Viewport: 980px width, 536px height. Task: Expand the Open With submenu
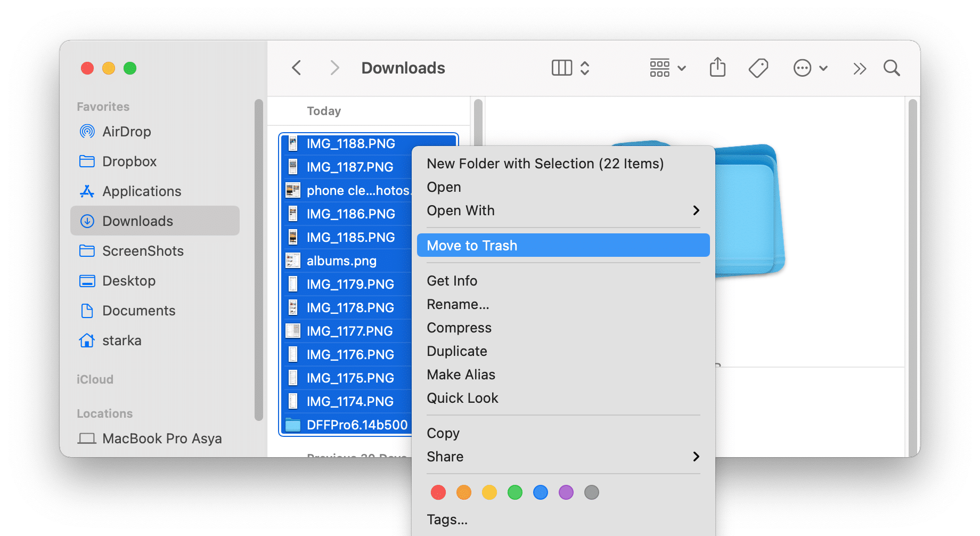[x=696, y=210]
